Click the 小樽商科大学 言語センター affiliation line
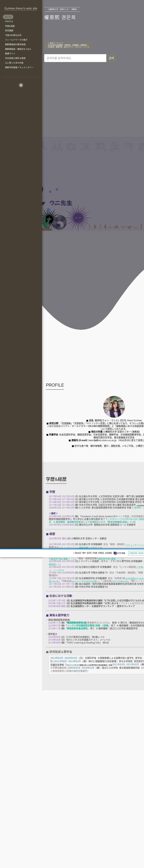Screen dimensions: 144x868 (62, 9)
